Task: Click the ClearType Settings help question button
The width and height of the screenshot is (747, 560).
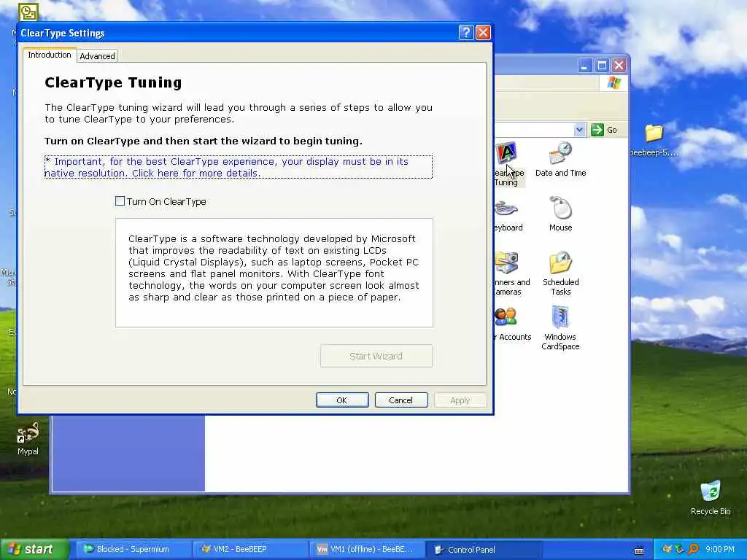Action: pyautogui.click(x=466, y=32)
